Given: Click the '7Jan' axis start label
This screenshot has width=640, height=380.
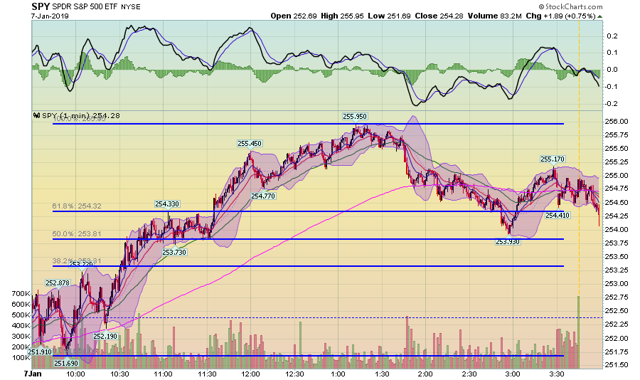Looking at the screenshot, I should coord(32,374).
